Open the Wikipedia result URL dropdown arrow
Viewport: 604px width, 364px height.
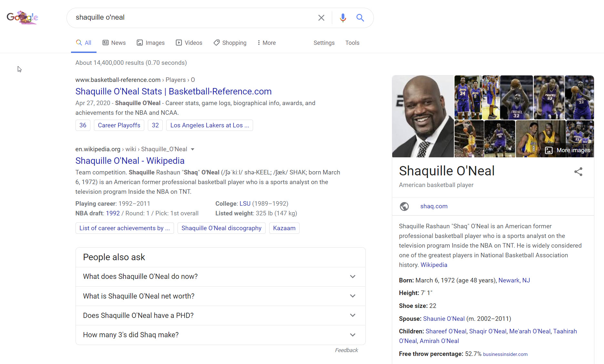click(x=192, y=149)
